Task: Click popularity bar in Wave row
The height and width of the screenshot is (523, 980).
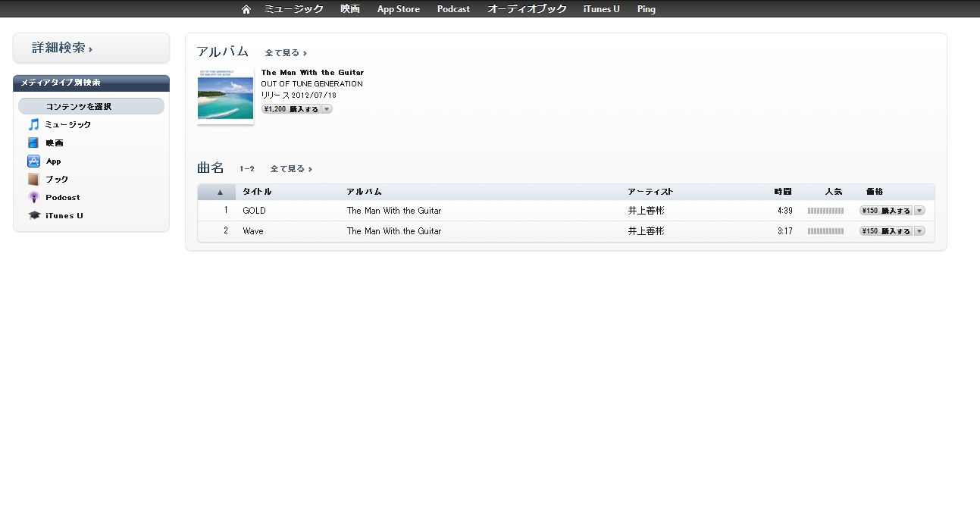Action: [x=825, y=231]
